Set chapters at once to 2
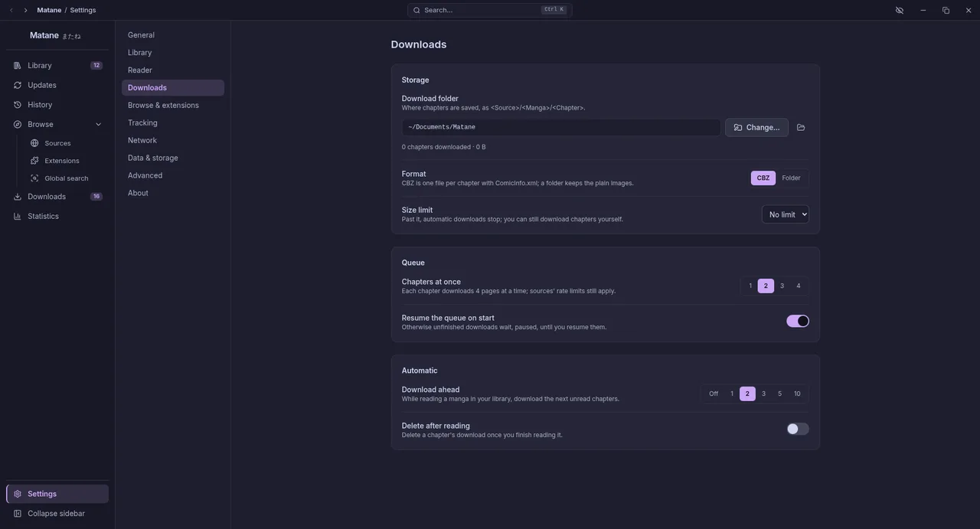The height and width of the screenshot is (529, 980). click(x=766, y=286)
